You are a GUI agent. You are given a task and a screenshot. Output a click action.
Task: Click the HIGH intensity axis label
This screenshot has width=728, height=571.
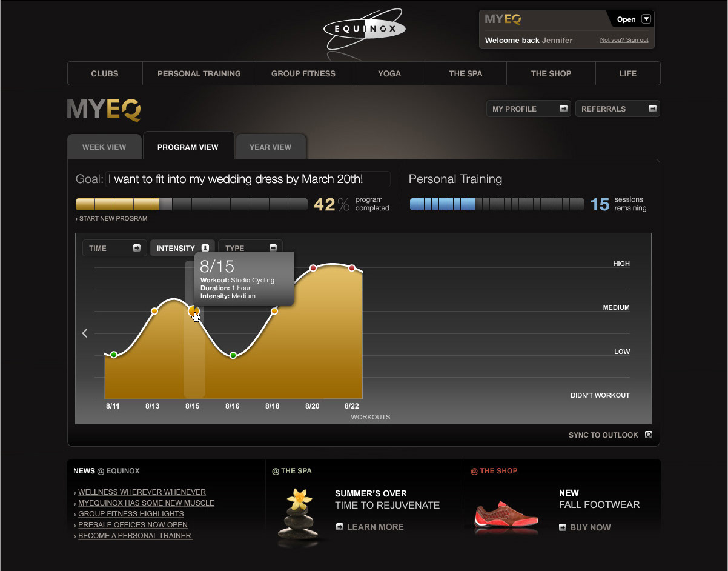(x=621, y=264)
